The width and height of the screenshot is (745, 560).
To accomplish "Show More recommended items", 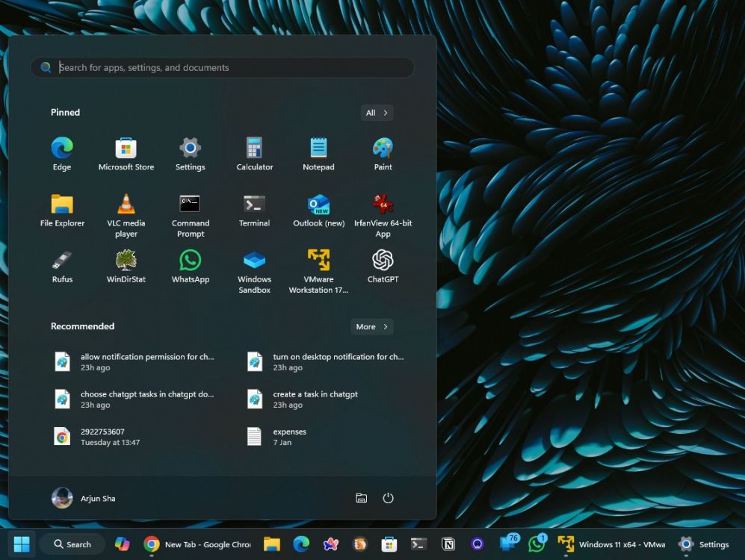I will click(x=371, y=326).
